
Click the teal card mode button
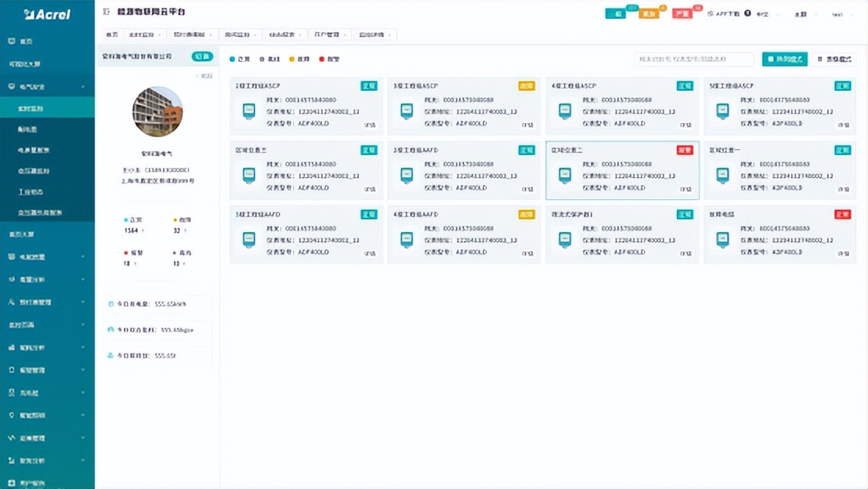click(x=784, y=59)
